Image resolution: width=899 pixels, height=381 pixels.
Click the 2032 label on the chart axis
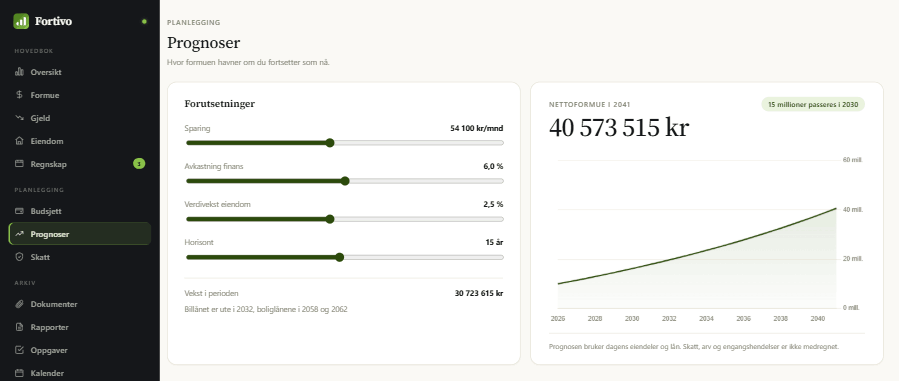pos(669,319)
